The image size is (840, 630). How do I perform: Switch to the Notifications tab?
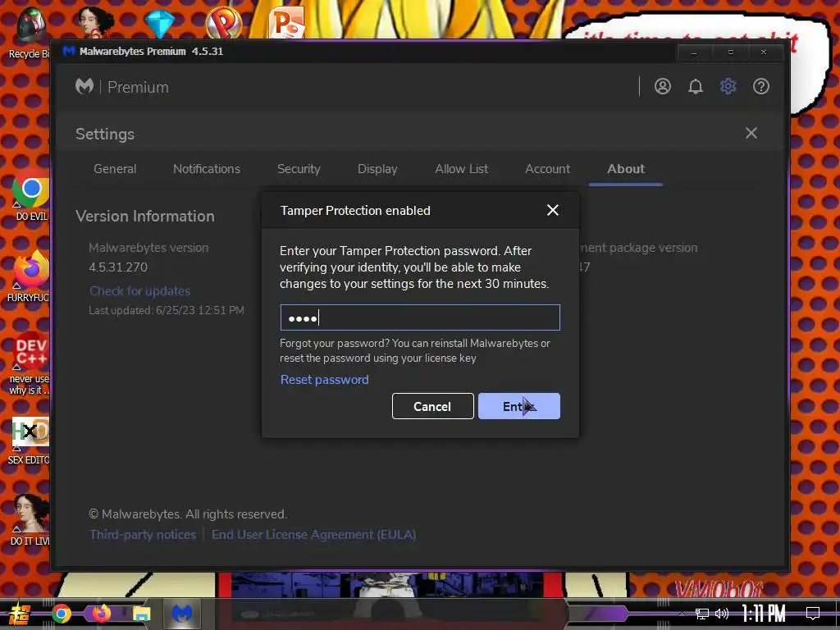[x=206, y=169]
